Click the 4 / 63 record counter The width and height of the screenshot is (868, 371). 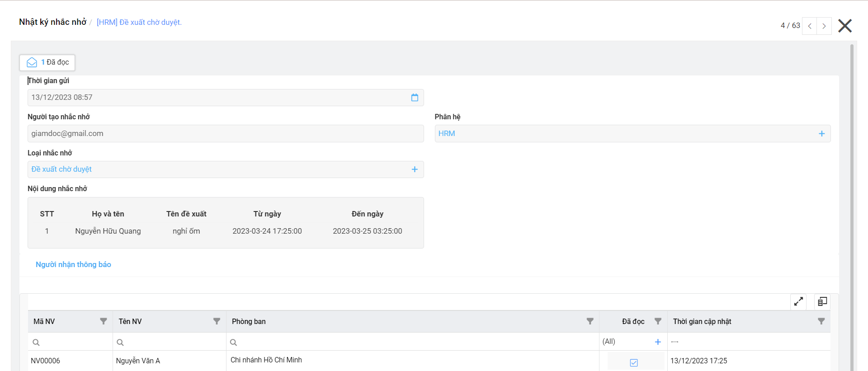(x=790, y=26)
